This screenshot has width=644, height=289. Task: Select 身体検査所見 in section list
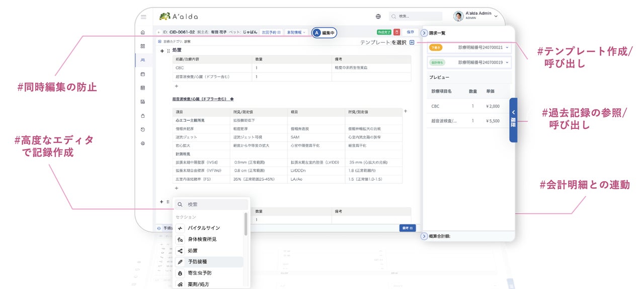pyautogui.click(x=209, y=239)
